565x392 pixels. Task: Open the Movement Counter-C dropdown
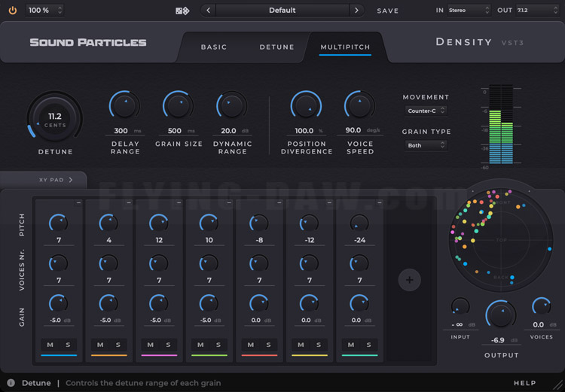tap(426, 111)
